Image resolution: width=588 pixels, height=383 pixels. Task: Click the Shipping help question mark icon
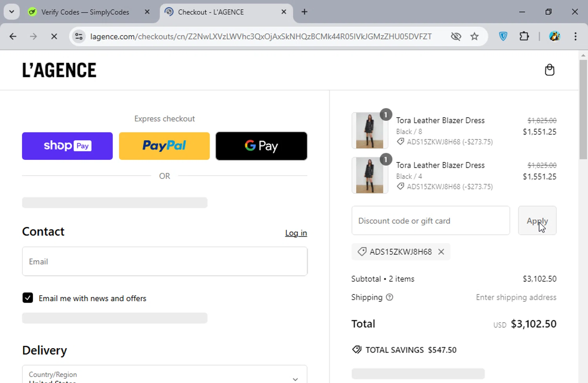389,297
